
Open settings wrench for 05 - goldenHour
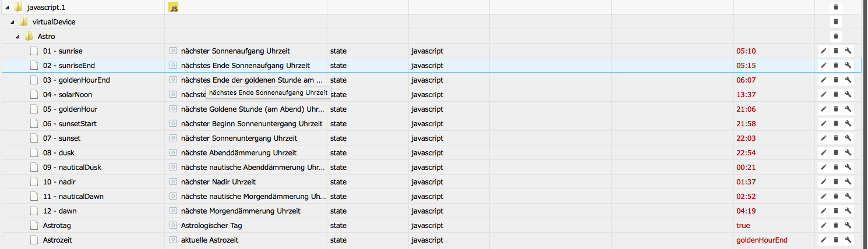848,109
